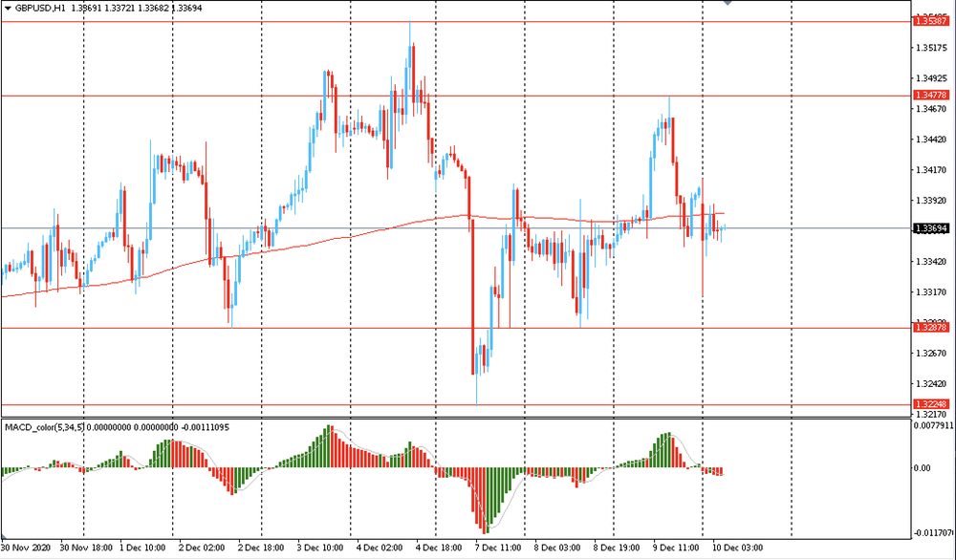Open the chart menu triangle beside GBPUSD,H1
This screenshot has height=560, width=956.
click(8, 9)
